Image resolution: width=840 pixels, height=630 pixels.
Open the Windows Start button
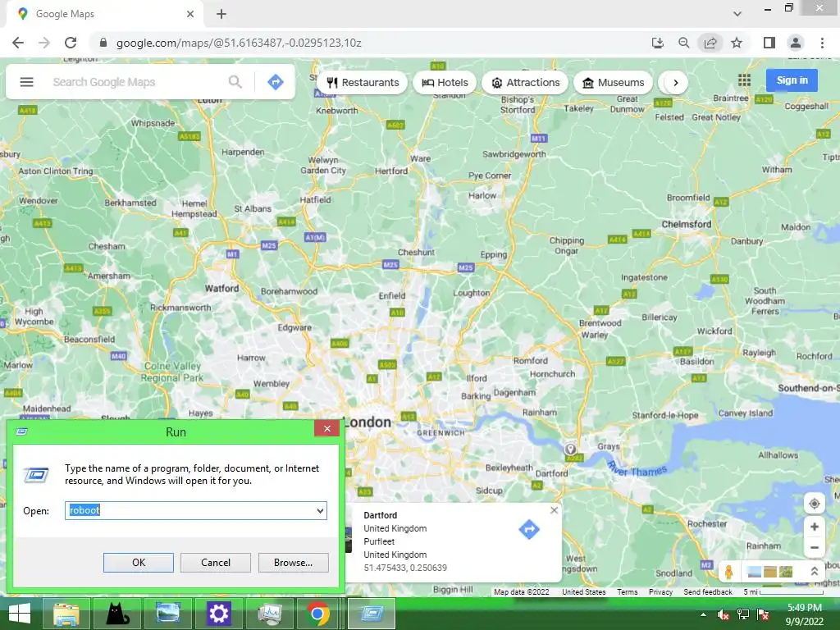pos(20,614)
